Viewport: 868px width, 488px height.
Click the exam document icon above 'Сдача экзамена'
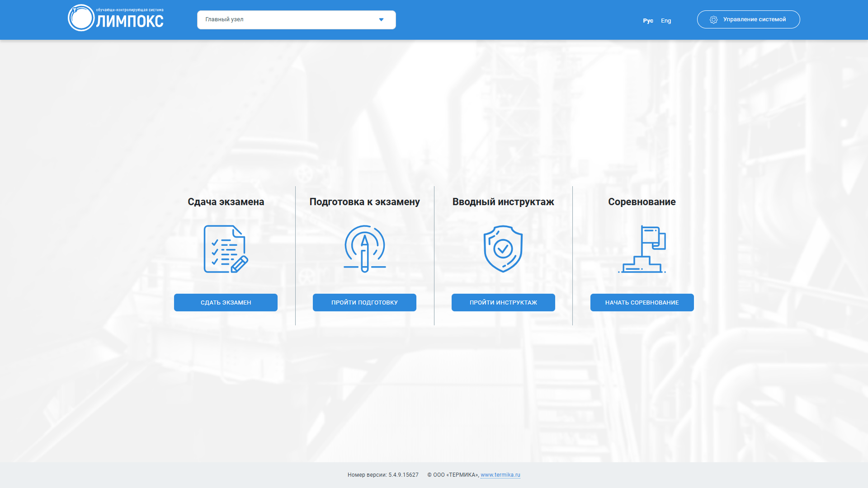pos(225,248)
